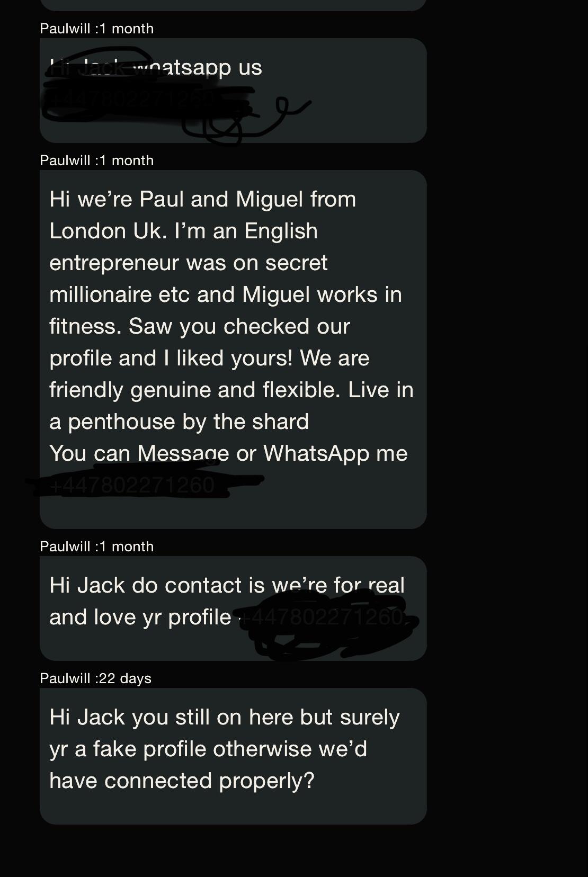The width and height of the screenshot is (588, 877).
Task: Tap 'have connected properly?' text
Action: [182, 781]
